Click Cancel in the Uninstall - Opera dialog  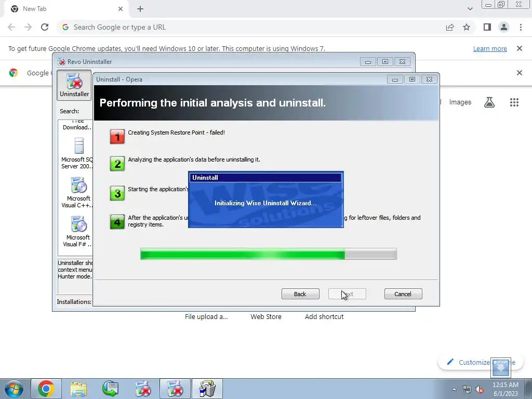(403, 294)
